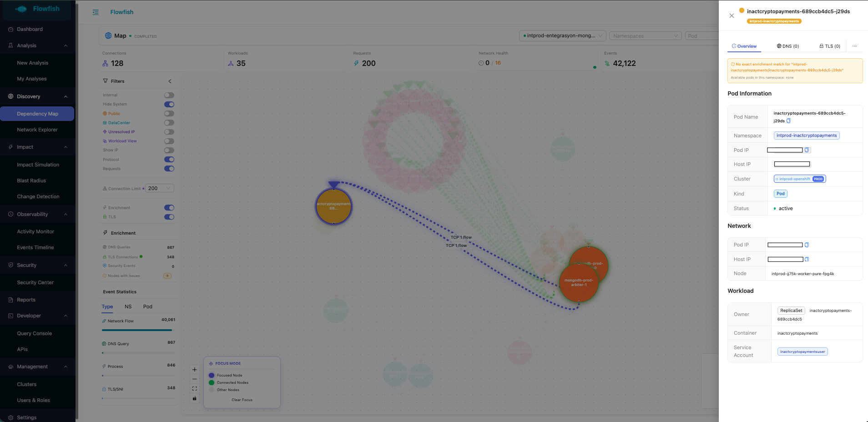Open the more tabs ellipsis menu
The height and width of the screenshot is (422, 868).
tap(854, 46)
